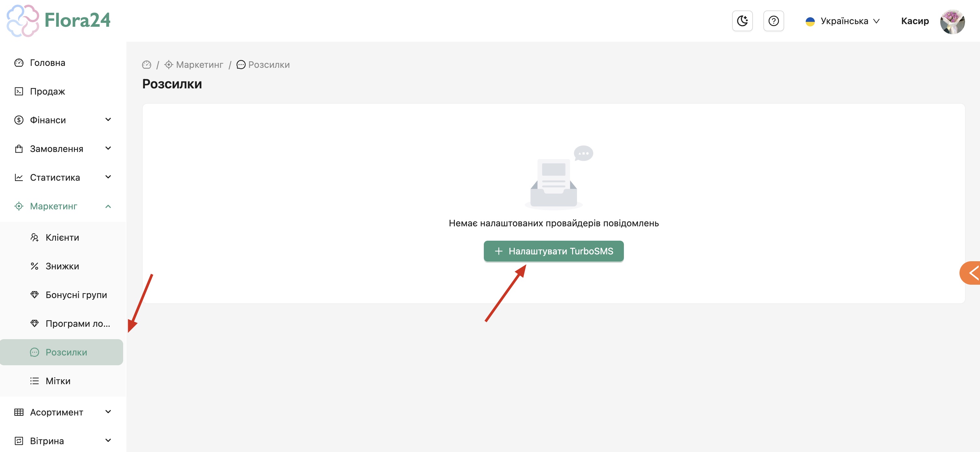980x452 pixels.
Task: Open the Клієнти submenu item
Action: pos(63,238)
